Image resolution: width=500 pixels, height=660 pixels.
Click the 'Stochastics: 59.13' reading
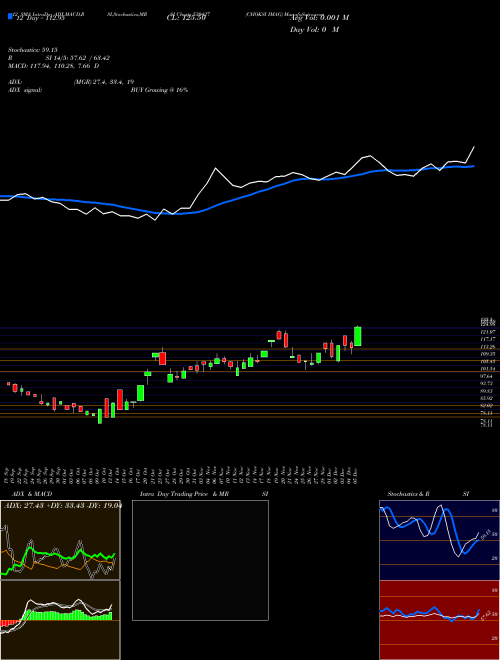click(x=32, y=50)
